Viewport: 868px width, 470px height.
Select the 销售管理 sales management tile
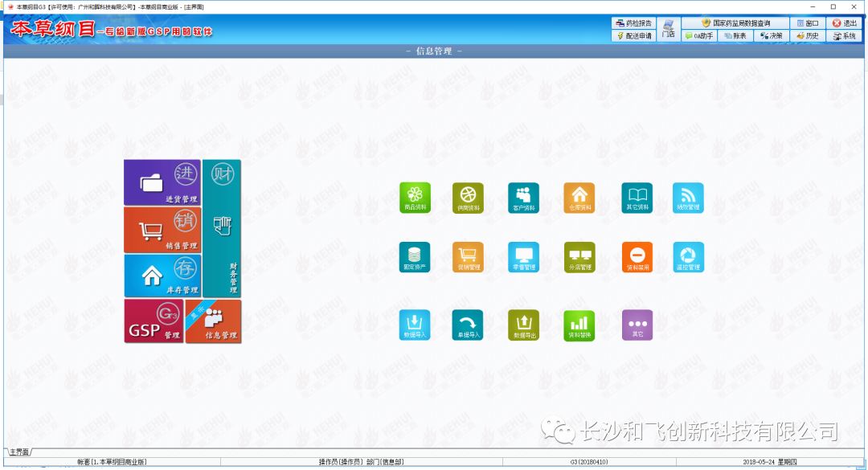(162, 230)
